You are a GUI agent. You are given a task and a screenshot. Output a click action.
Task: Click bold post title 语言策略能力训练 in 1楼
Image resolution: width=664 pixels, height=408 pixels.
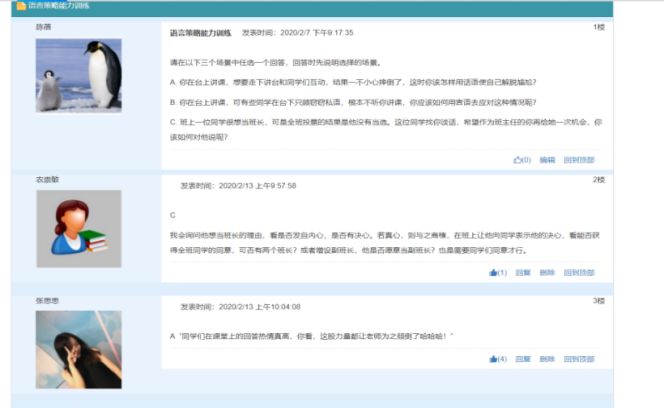pos(201,33)
